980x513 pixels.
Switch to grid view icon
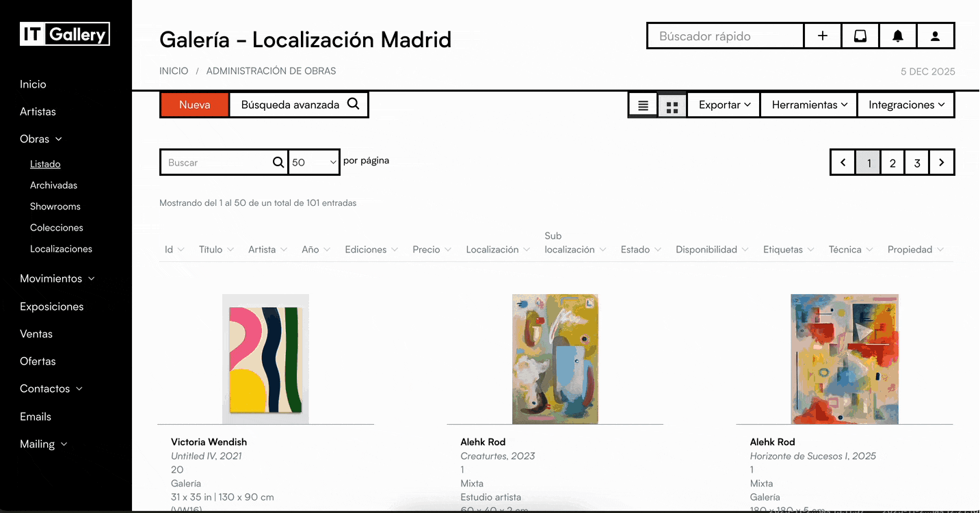[x=672, y=105]
